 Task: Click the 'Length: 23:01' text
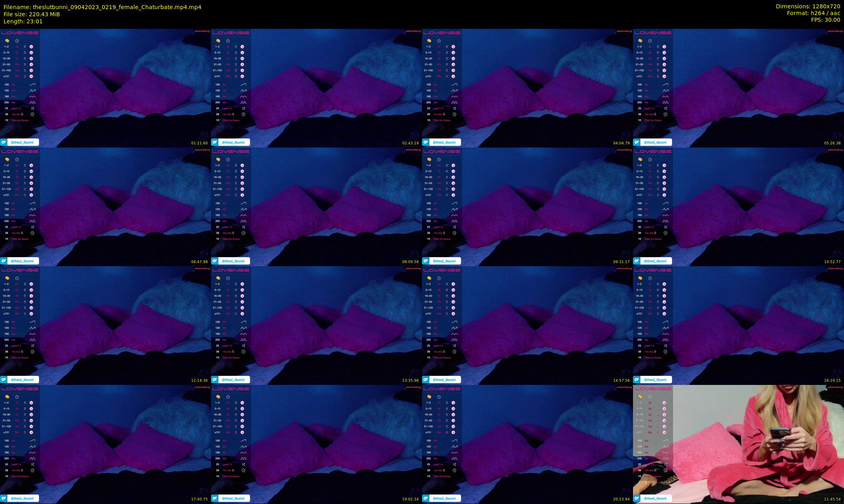23,21
